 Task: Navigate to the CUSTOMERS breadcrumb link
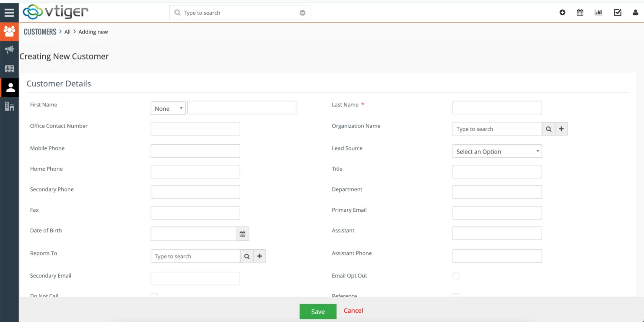40,31
